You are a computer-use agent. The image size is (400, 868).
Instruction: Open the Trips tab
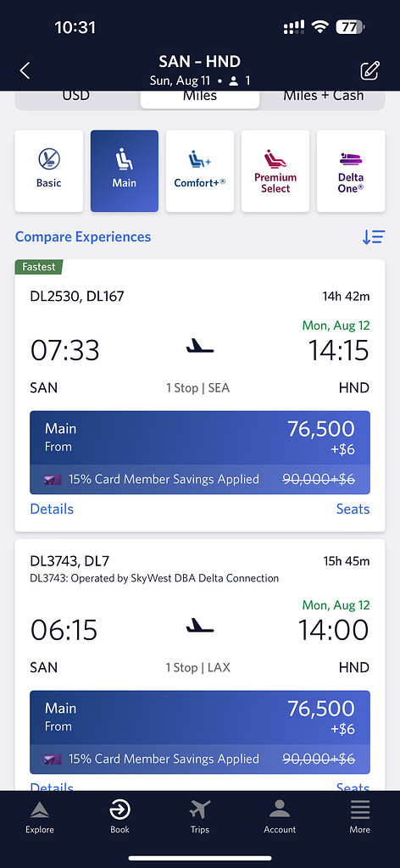click(x=200, y=817)
